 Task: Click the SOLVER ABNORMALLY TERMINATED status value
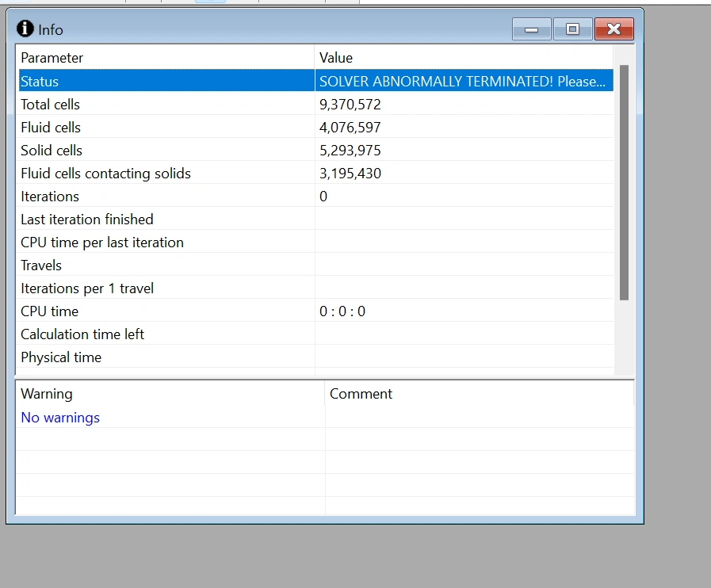click(x=462, y=82)
